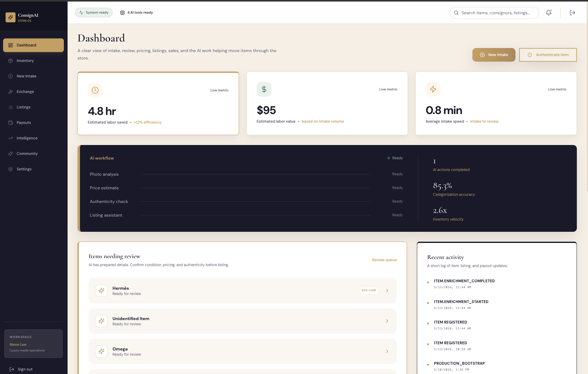Click the $95 estimated labor value figure
This screenshot has width=588, height=374.
266,110
